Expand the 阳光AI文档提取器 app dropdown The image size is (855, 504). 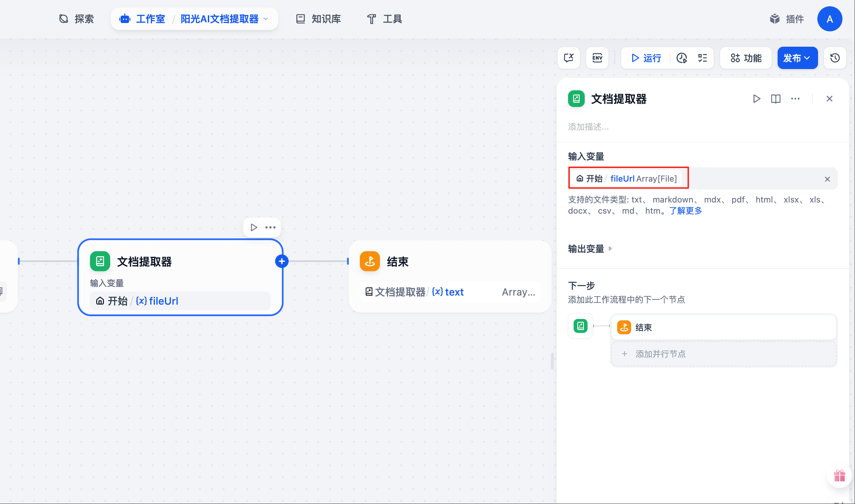point(225,19)
